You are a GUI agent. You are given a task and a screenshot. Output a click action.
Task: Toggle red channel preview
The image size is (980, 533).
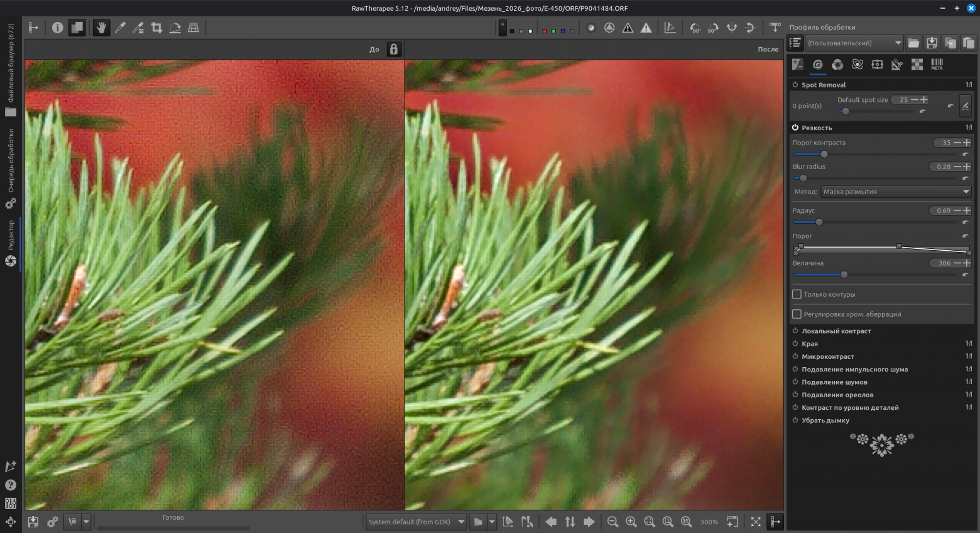545,31
